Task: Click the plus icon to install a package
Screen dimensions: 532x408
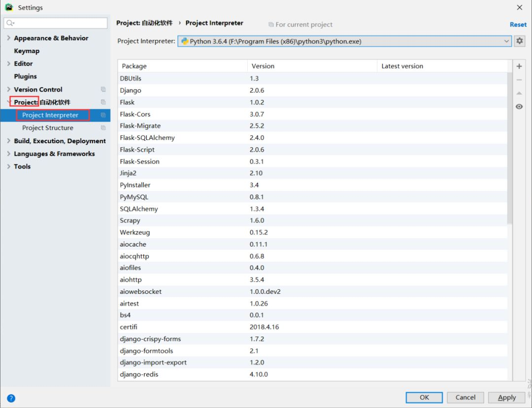Action: (x=519, y=65)
